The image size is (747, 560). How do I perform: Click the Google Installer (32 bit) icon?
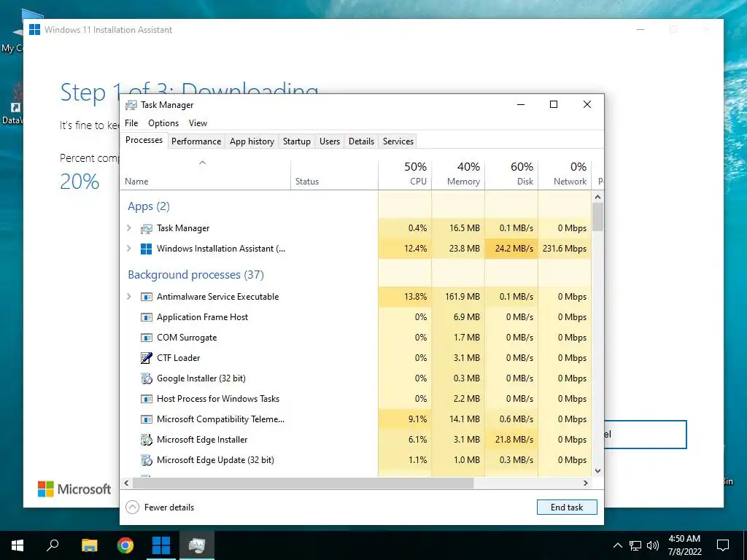146,378
